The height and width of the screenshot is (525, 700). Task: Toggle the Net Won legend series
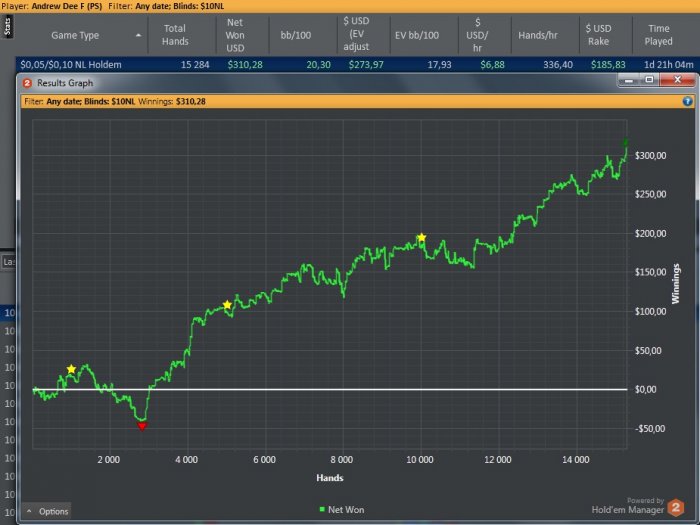point(341,510)
